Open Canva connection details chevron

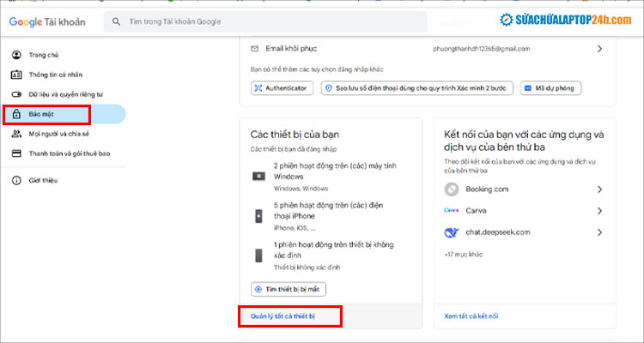(x=598, y=210)
